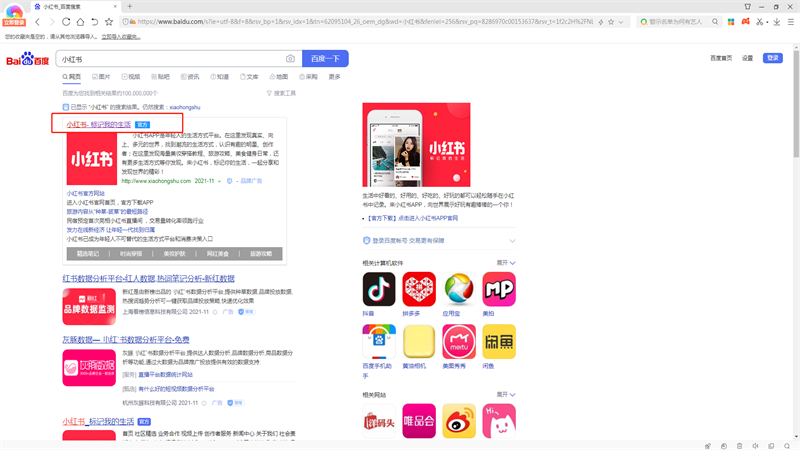Open the red brand data monitoring thumbnail
The width and height of the screenshot is (800, 450).
pos(89,307)
